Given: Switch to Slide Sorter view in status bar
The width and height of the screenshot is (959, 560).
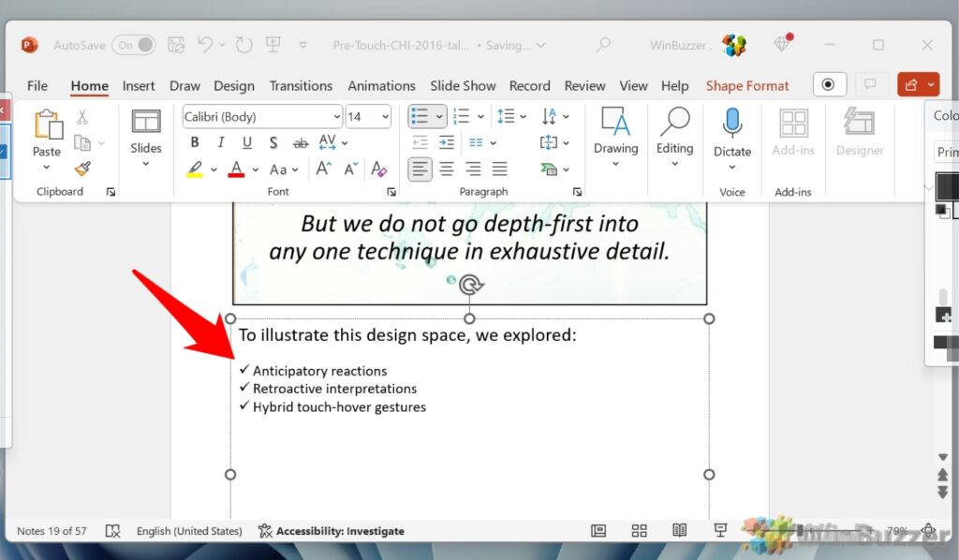Looking at the screenshot, I should coord(640,531).
